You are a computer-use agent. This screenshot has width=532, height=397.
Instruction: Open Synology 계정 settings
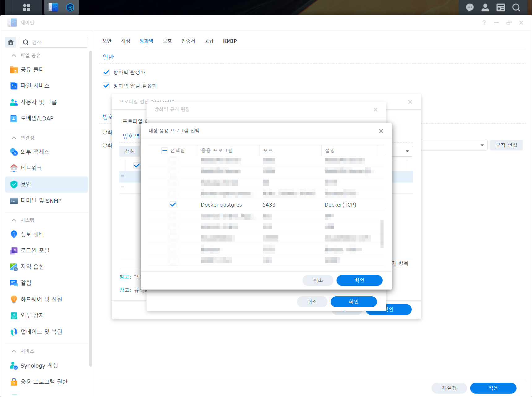coord(46,366)
